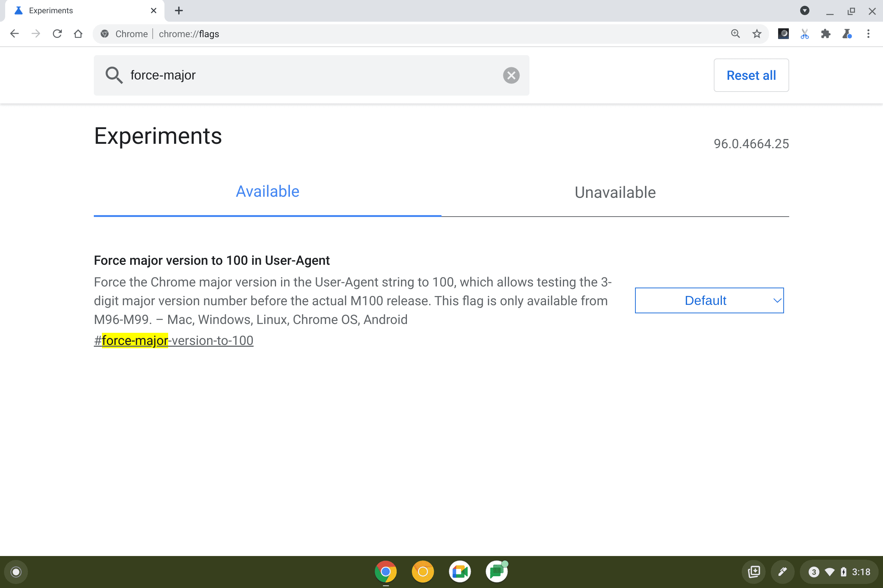The width and height of the screenshot is (883, 588).
Task: Click the Chrome browser icon in taskbar
Action: coord(387,571)
